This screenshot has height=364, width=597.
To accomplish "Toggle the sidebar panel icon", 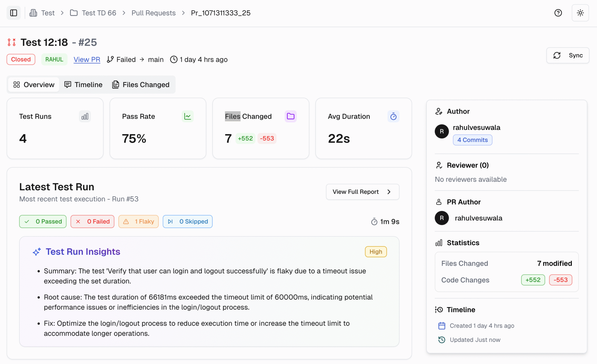I will click(x=13, y=13).
